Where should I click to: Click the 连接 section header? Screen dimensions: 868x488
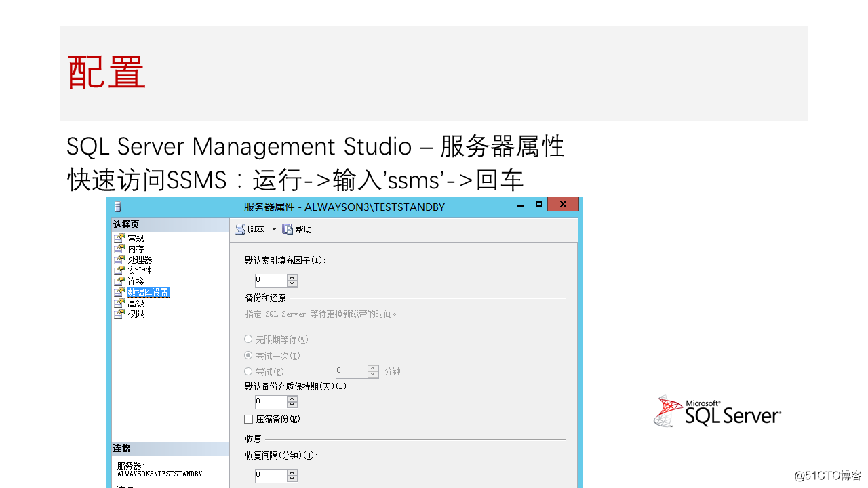pos(171,449)
